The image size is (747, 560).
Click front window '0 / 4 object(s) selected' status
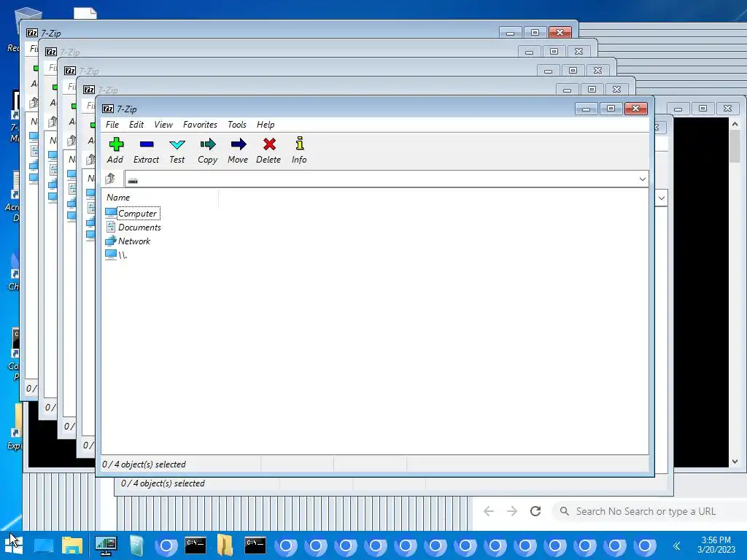[x=144, y=464]
